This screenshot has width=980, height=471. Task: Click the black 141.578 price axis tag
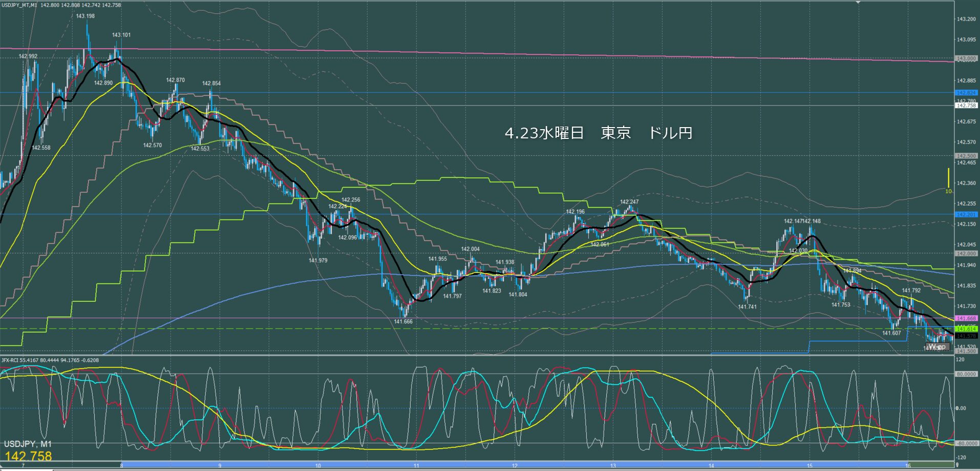(966, 336)
